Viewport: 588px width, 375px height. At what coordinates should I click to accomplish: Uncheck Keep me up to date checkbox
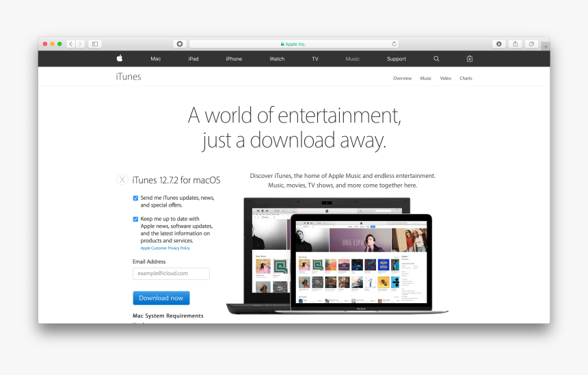135,219
